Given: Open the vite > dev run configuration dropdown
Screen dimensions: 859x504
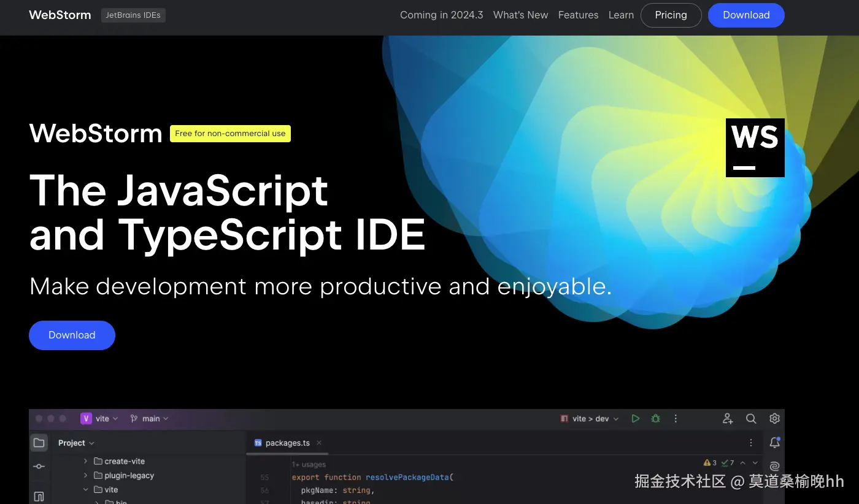Looking at the screenshot, I should [x=590, y=419].
